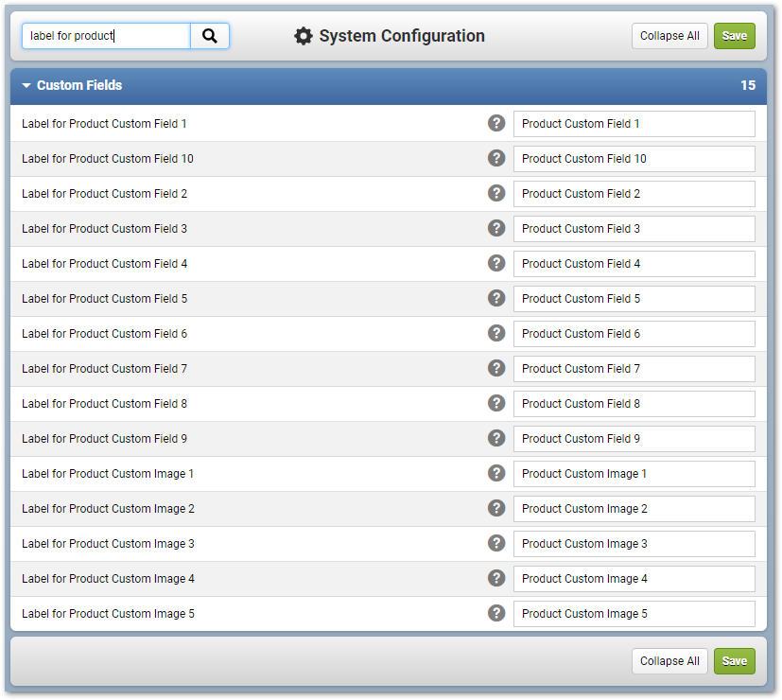Edit the Product Custom Field 5 value
Image resolution: width=782 pixels, height=700 pixels.
click(x=634, y=299)
